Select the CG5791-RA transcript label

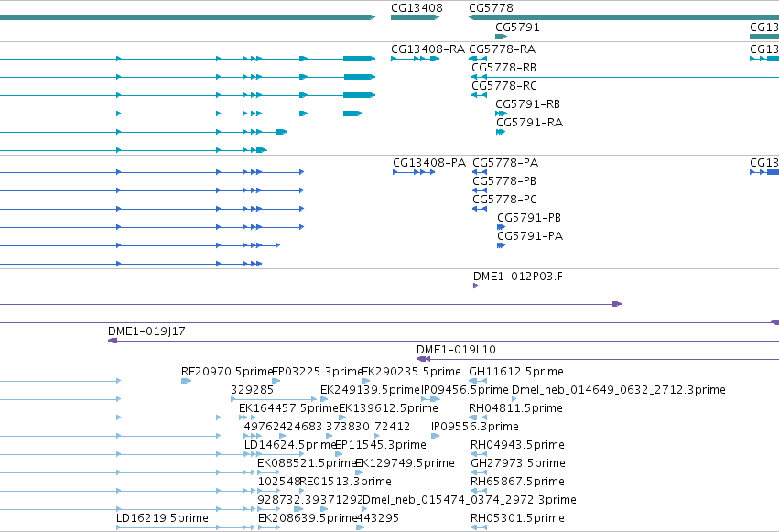pos(530,123)
